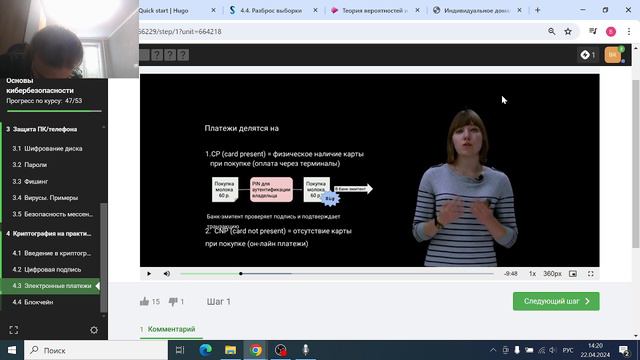Screen dimensions: 640x360
Task: Open lesson 3.4 Вирусы. Примеры
Action: coord(45,198)
